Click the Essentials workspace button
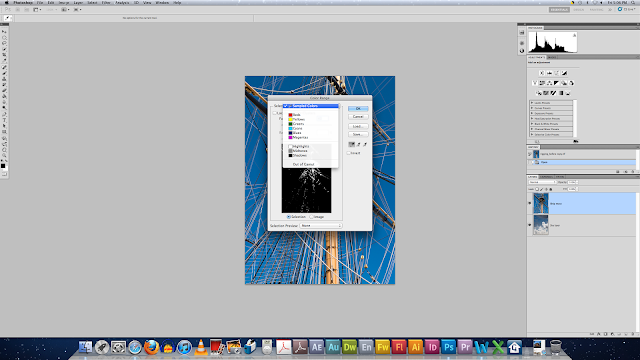 559,9
